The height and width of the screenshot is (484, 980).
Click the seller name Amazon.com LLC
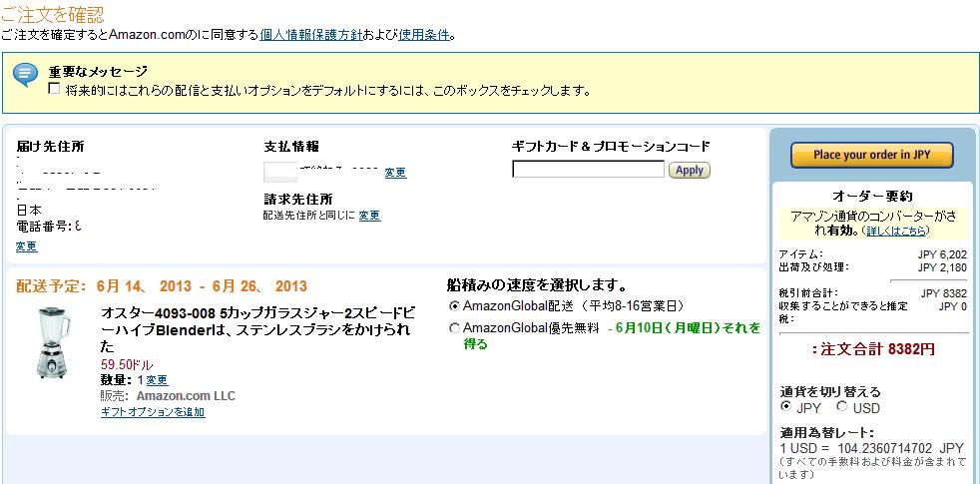(186, 396)
